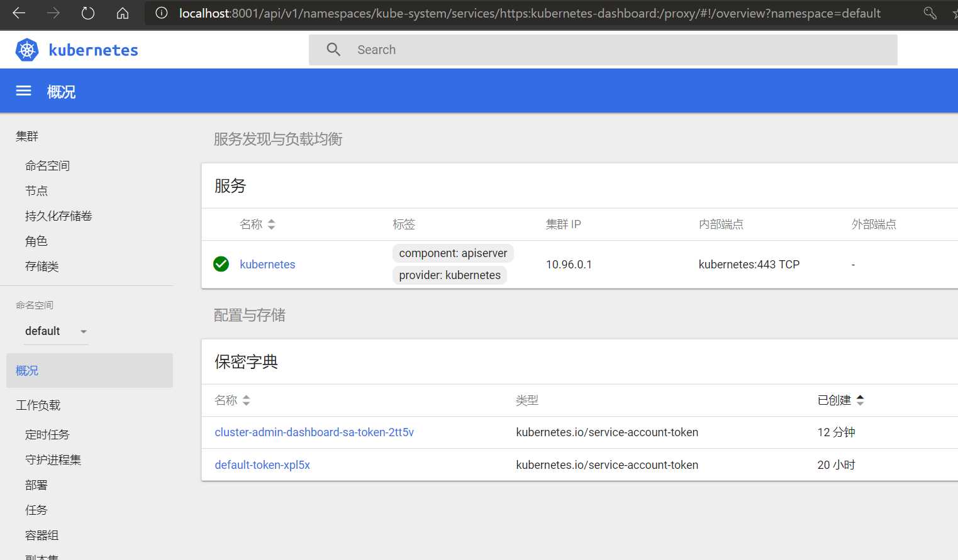The width and height of the screenshot is (958, 560).
Task: Click the 概况 page title in header
Action: pyautogui.click(x=61, y=92)
